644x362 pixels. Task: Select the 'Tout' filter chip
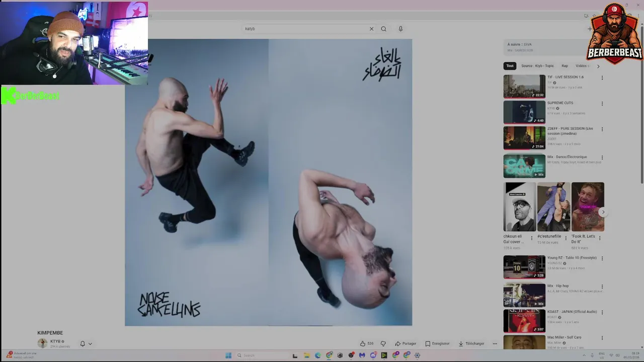[510, 66]
